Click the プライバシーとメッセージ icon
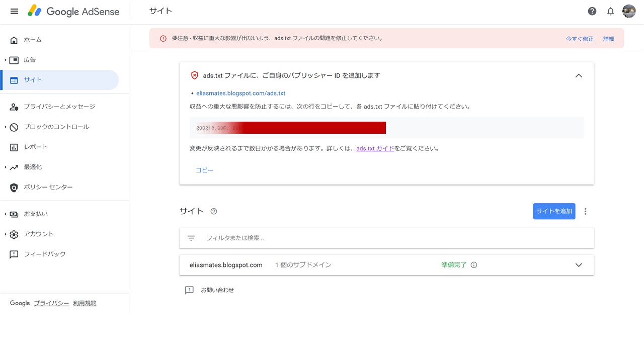Image resolution: width=644 pixels, height=362 pixels. pyautogui.click(x=14, y=107)
